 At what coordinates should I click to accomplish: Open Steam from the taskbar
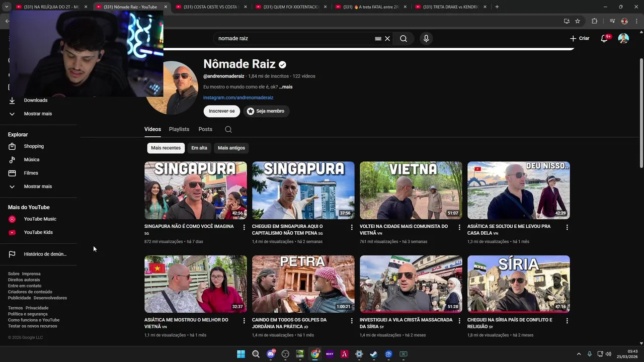tap(374, 354)
